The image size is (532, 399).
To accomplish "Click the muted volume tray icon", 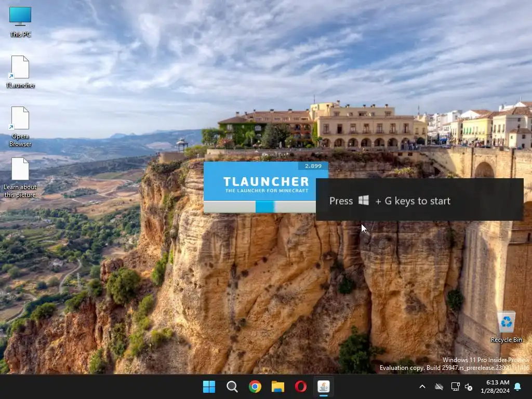I will click(x=469, y=387).
